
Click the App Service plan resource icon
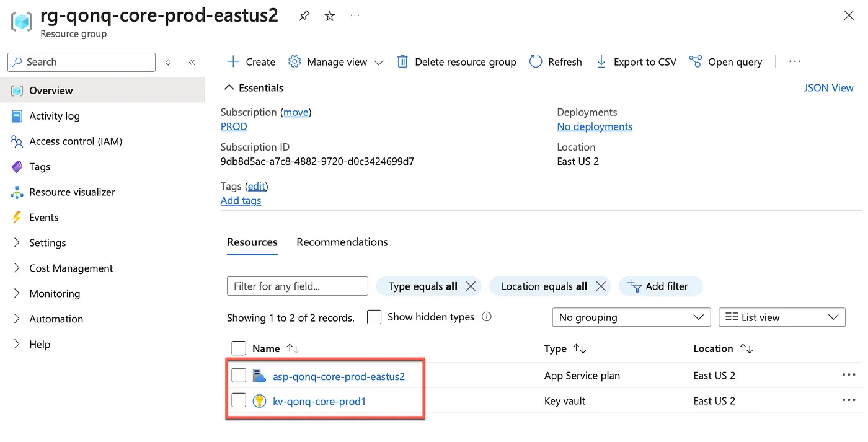[x=260, y=376]
